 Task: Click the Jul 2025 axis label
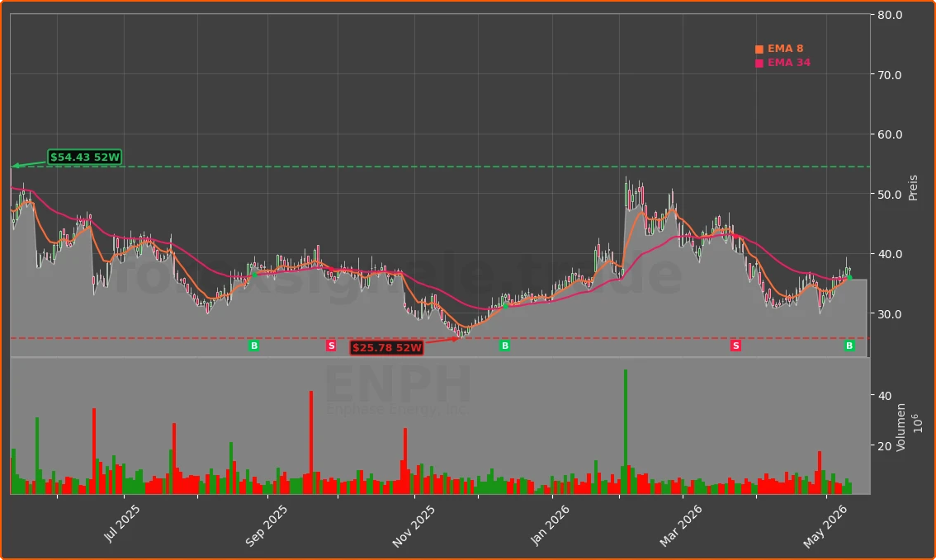122,523
